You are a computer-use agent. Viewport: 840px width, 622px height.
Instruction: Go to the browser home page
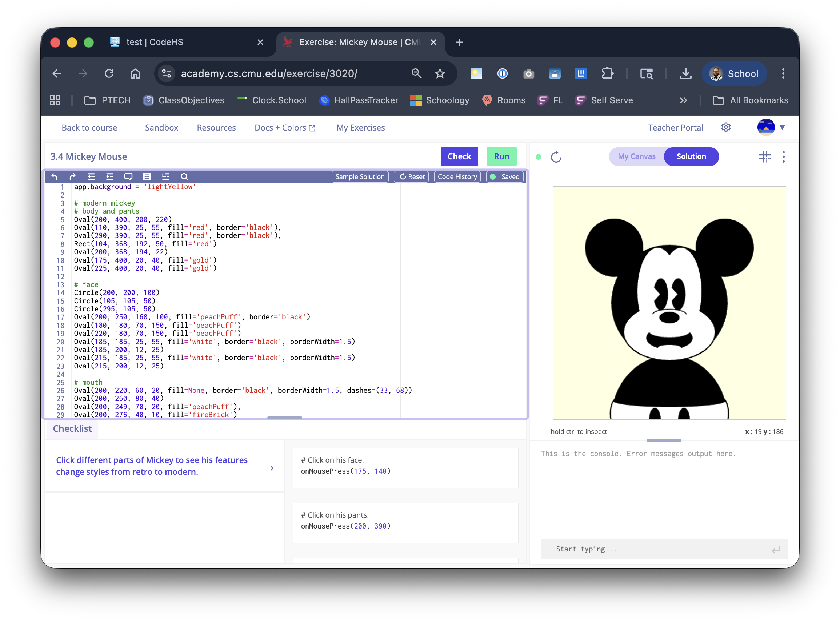(135, 73)
